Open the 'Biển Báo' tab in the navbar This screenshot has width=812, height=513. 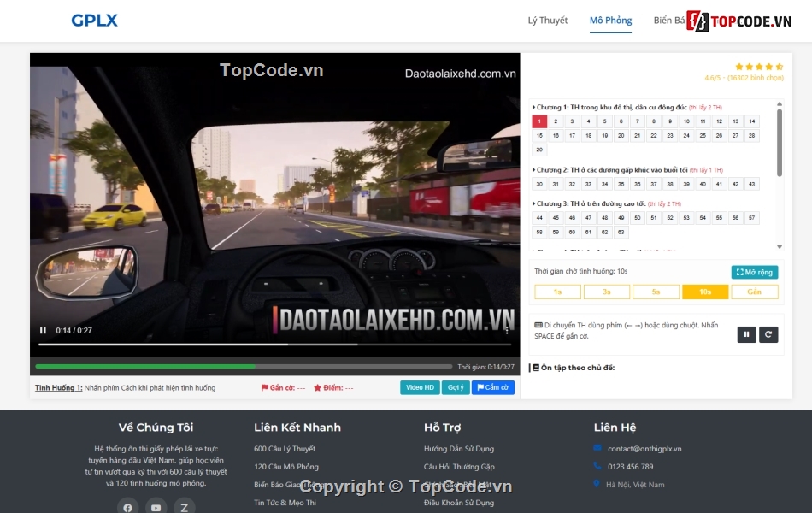(668, 21)
